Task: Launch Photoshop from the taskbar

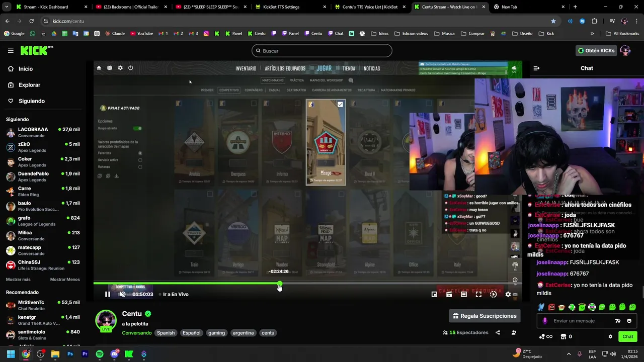Action: pyautogui.click(x=70, y=354)
